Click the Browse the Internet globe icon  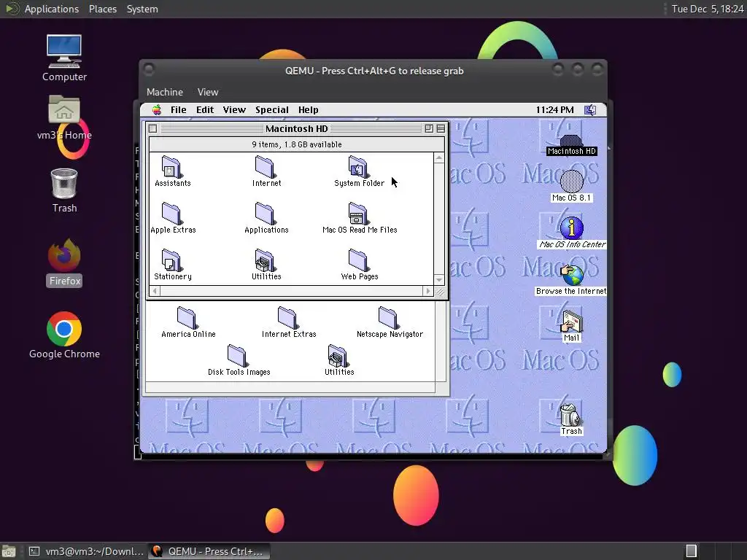pyautogui.click(x=572, y=275)
